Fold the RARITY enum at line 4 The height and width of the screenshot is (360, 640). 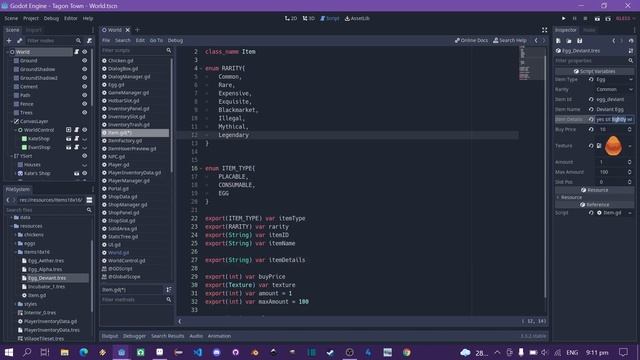coord(201,69)
